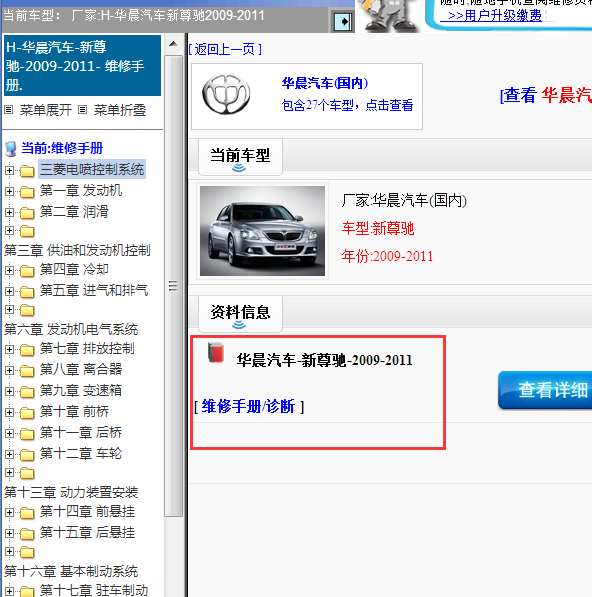Expand 第六章 发动机电气系统 node
Viewport: 592px width, 597px height.
10,310
